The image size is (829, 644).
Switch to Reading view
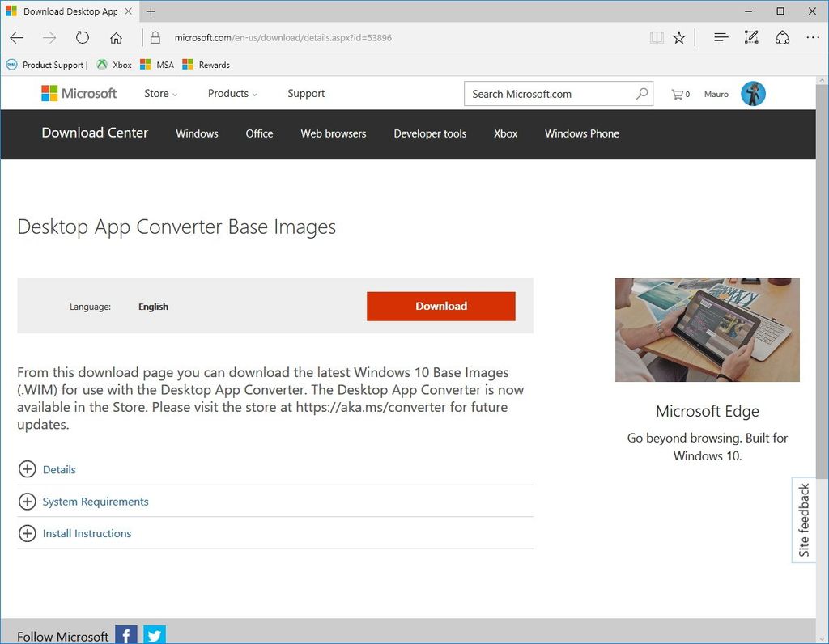point(656,37)
